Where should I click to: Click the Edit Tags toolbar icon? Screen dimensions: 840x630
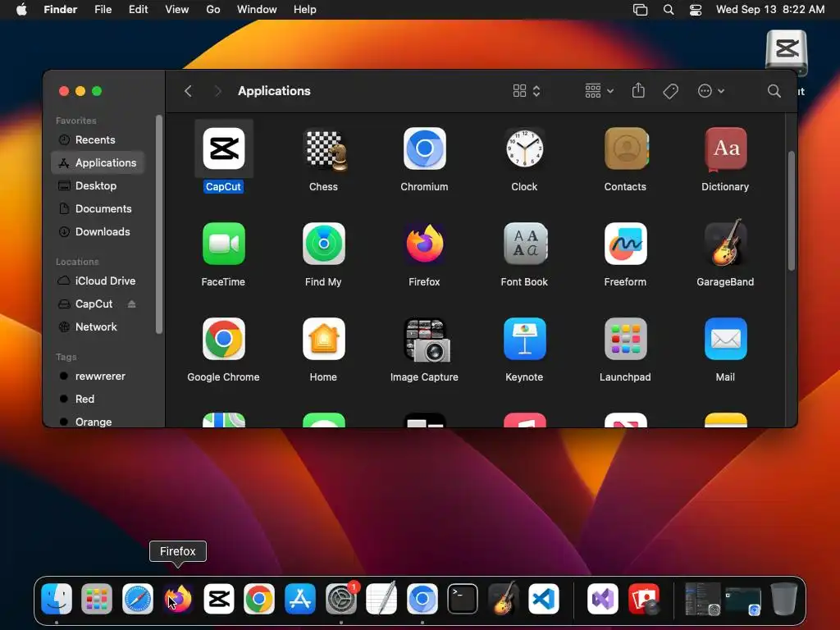[x=670, y=91]
